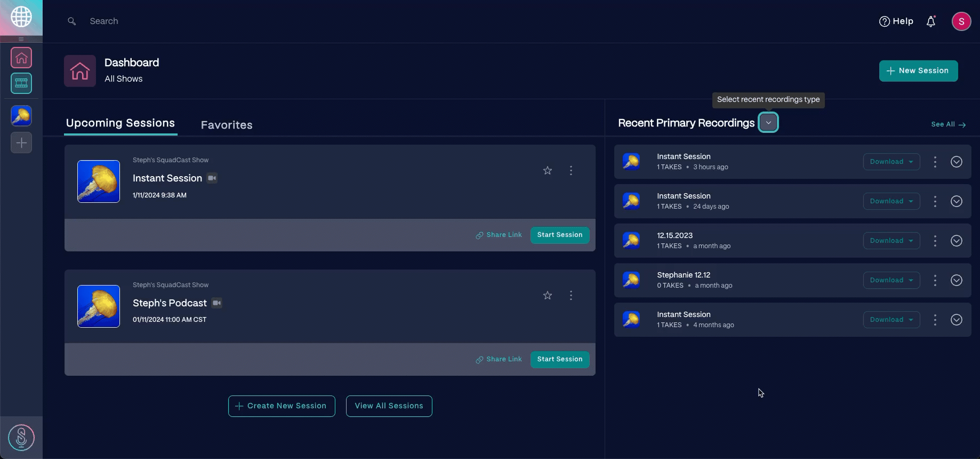Open options menu for Steph's Podcast session

point(571,295)
